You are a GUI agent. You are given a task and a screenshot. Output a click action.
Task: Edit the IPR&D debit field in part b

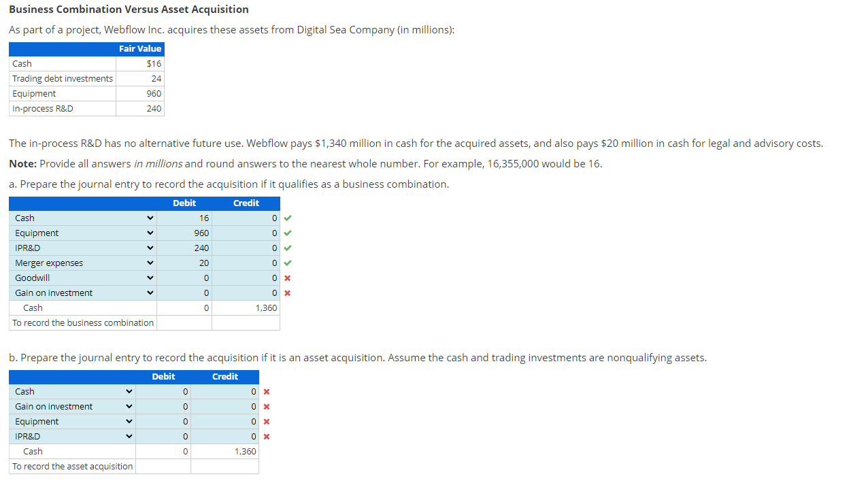pyautogui.click(x=163, y=437)
